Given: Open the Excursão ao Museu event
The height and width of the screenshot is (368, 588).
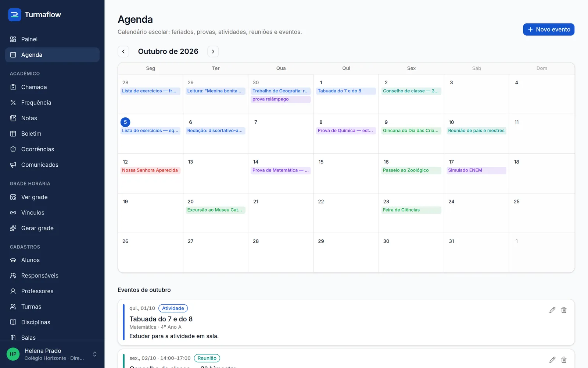Looking at the screenshot, I should pos(215,210).
